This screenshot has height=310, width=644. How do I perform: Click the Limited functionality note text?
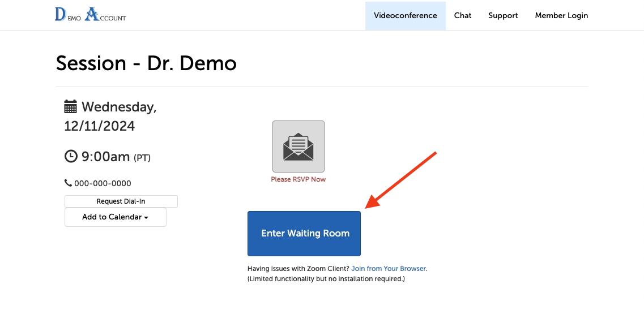click(326, 279)
